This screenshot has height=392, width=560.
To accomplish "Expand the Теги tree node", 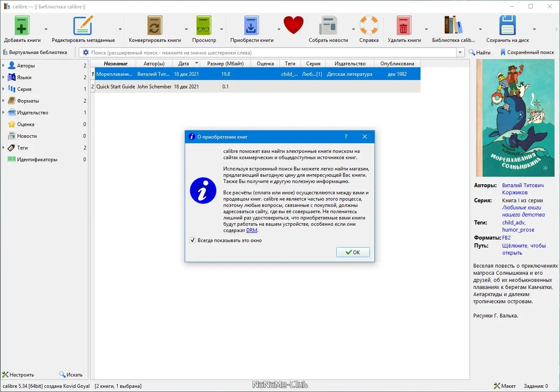I will tap(3, 148).
